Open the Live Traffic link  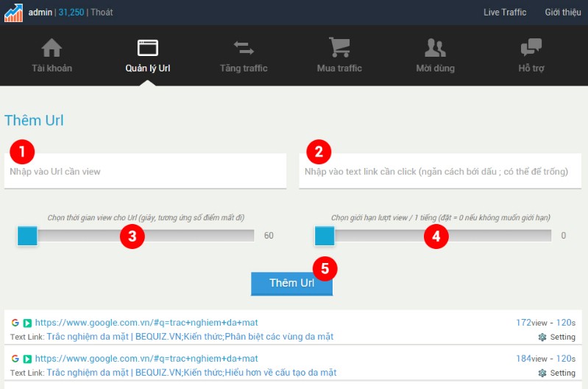505,13
